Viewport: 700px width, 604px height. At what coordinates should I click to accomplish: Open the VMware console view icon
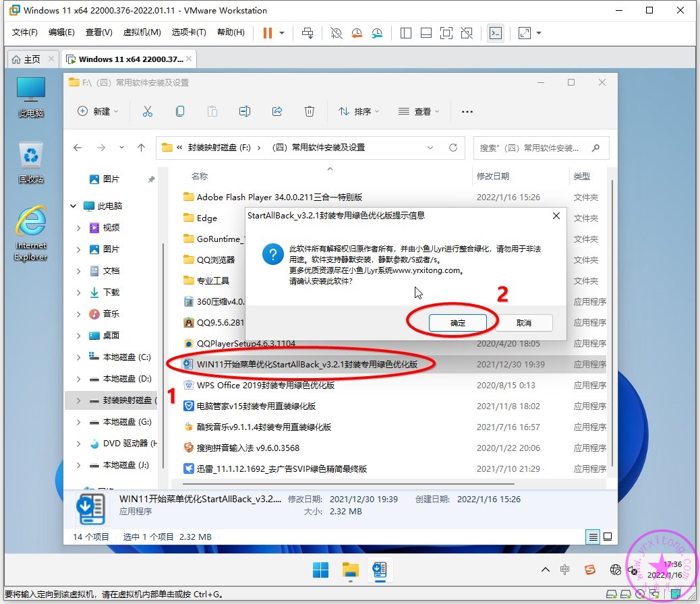click(496, 33)
